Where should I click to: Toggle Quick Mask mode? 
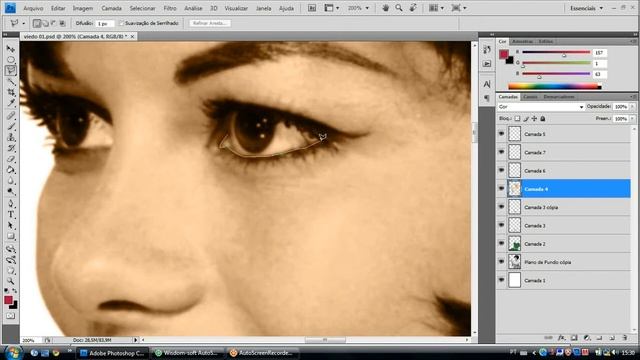pos(11,316)
